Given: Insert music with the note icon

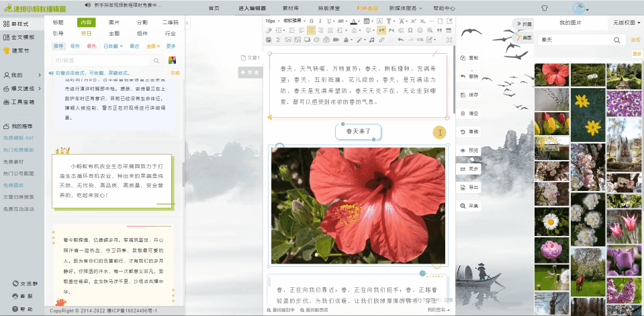Looking at the screenshot, I should pyautogui.click(x=372, y=40).
